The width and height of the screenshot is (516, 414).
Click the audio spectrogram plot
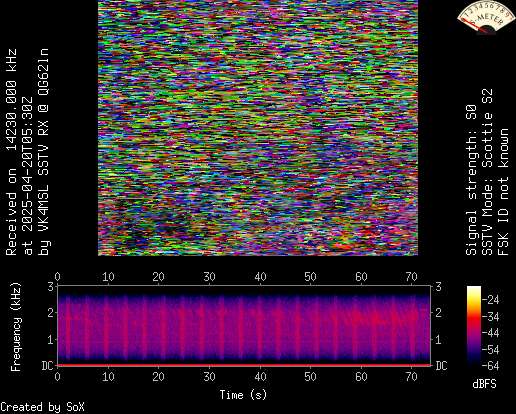click(244, 326)
